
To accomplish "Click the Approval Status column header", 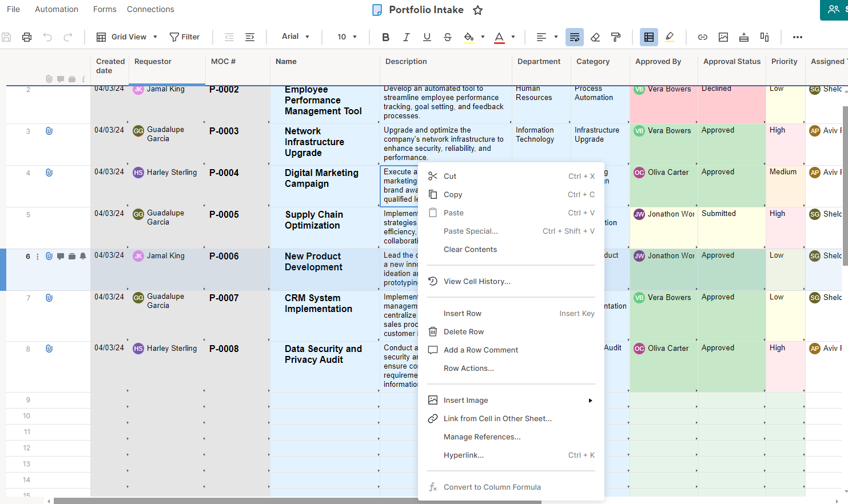I will click(732, 62).
